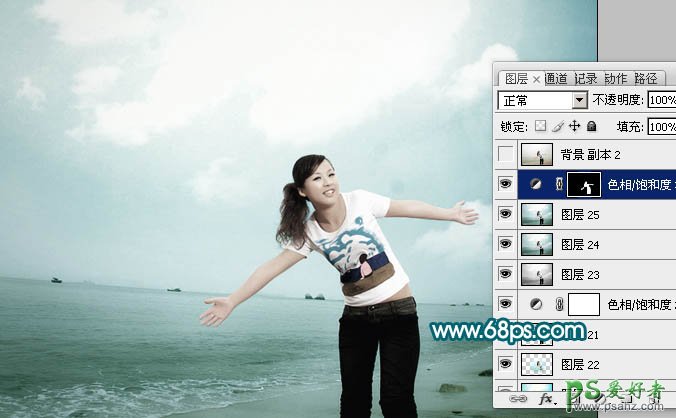Click the 填充 fill value field

pyautogui.click(x=661, y=127)
